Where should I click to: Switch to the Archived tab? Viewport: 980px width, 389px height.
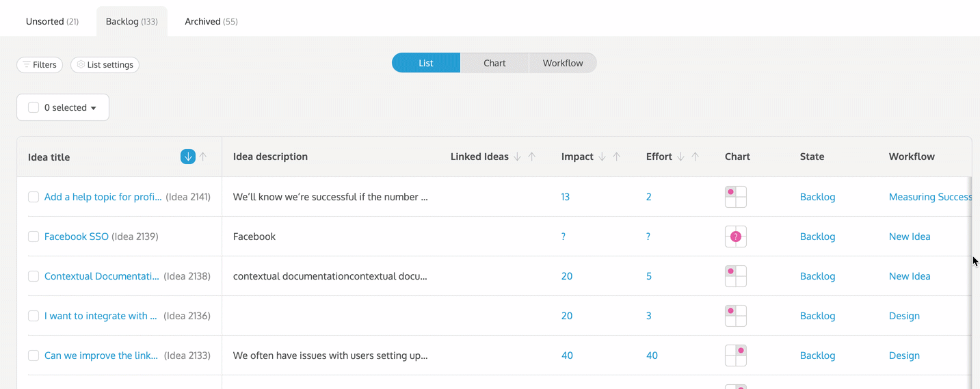[x=211, y=21]
